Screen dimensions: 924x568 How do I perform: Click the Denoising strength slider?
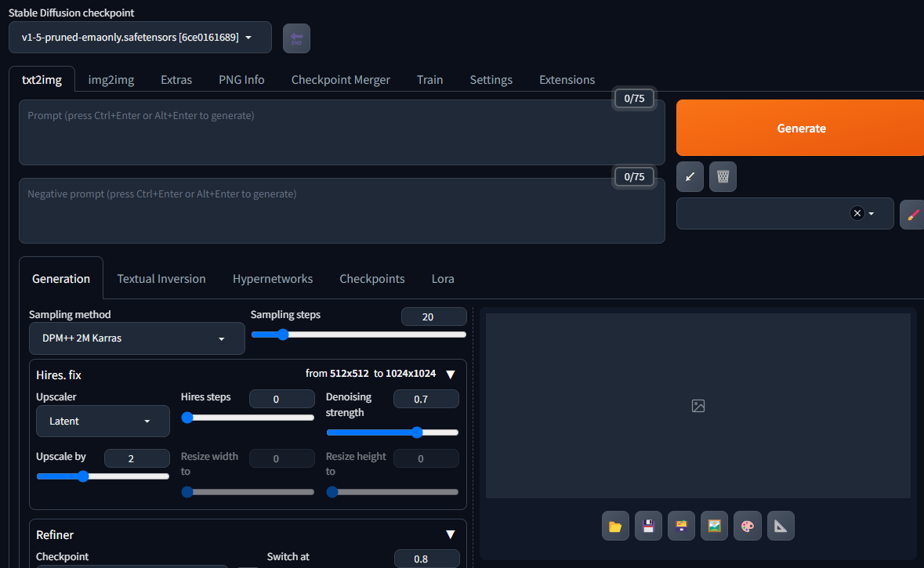392,432
